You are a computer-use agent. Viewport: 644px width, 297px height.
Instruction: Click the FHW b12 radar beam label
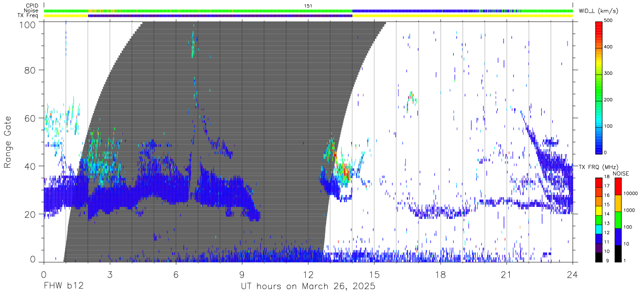pos(63,287)
